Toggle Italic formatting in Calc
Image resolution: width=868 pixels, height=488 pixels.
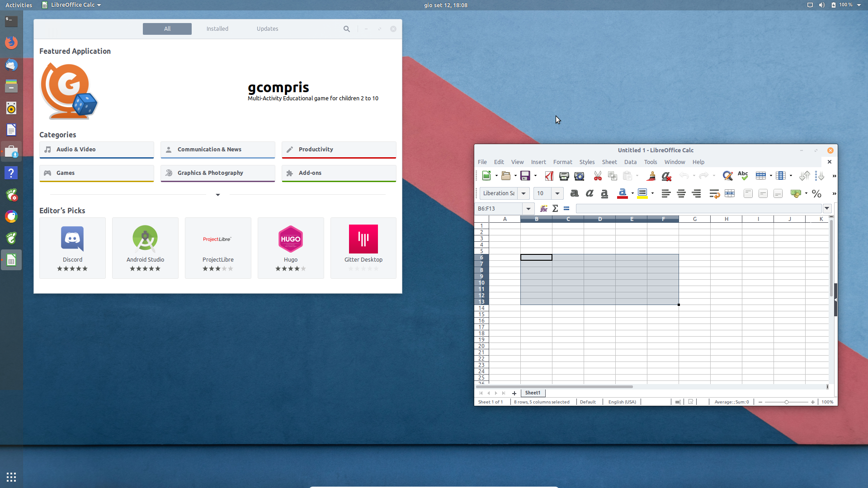590,193
